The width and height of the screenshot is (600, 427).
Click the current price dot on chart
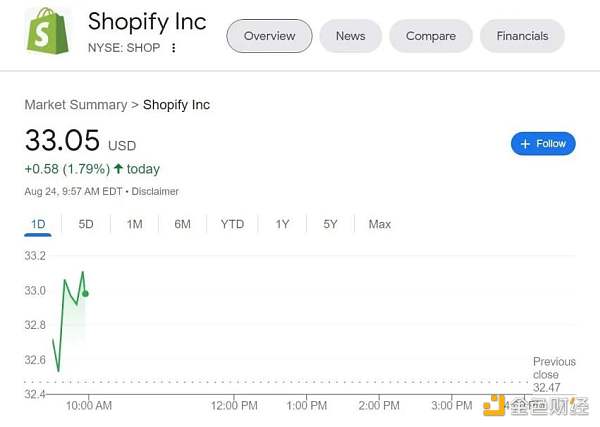[86, 293]
